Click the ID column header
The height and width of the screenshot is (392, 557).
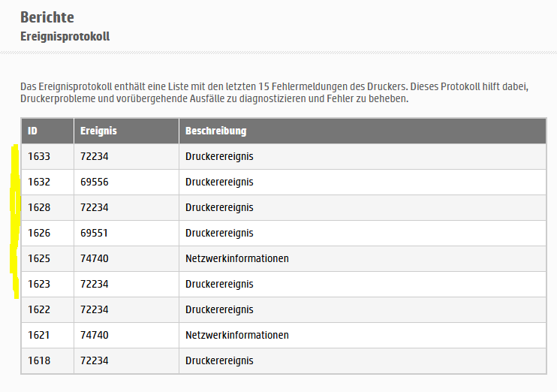(x=33, y=131)
